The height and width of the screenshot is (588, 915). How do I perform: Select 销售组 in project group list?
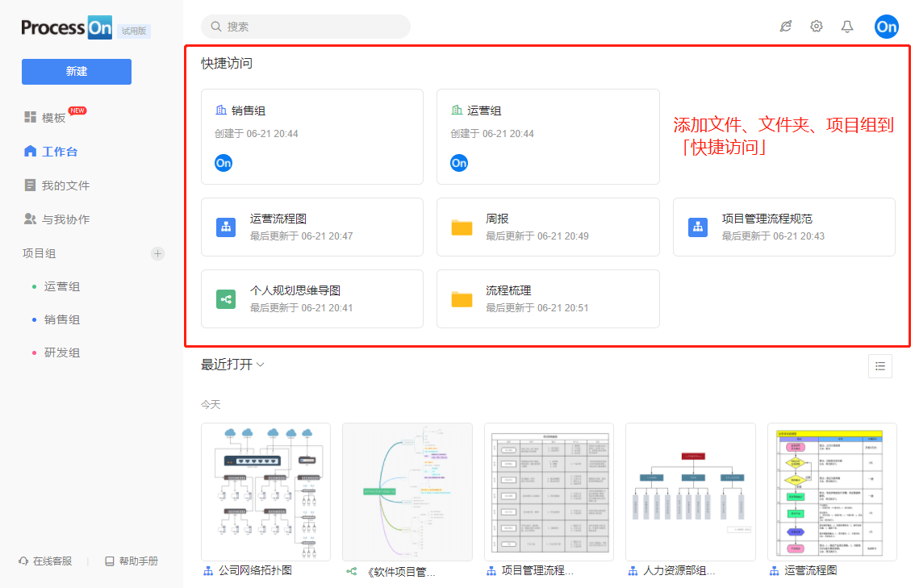(x=62, y=319)
